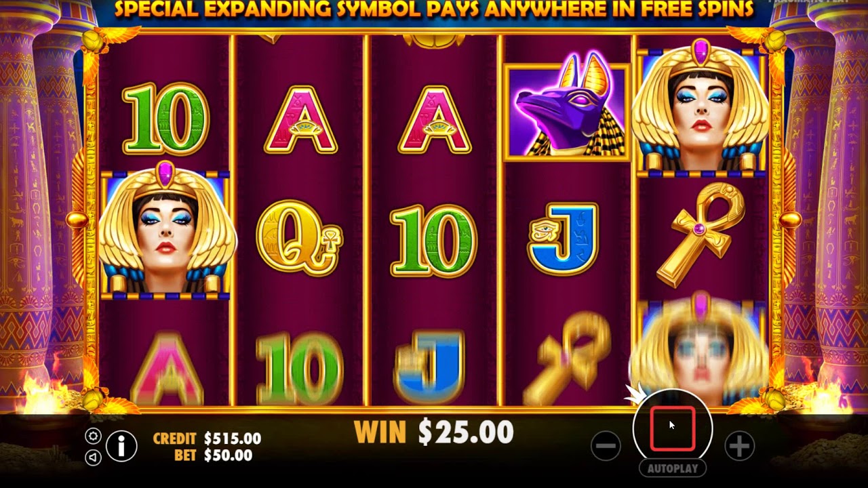Click the Cleopatra symbol atop reel five
The width and height of the screenshot is (868, 488).
point(702,106)
